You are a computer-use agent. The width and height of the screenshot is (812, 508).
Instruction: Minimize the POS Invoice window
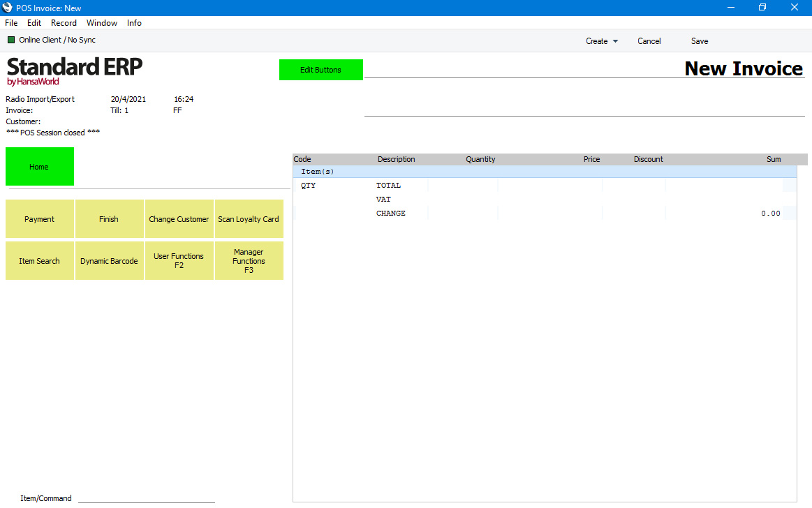tap(731, 8)
